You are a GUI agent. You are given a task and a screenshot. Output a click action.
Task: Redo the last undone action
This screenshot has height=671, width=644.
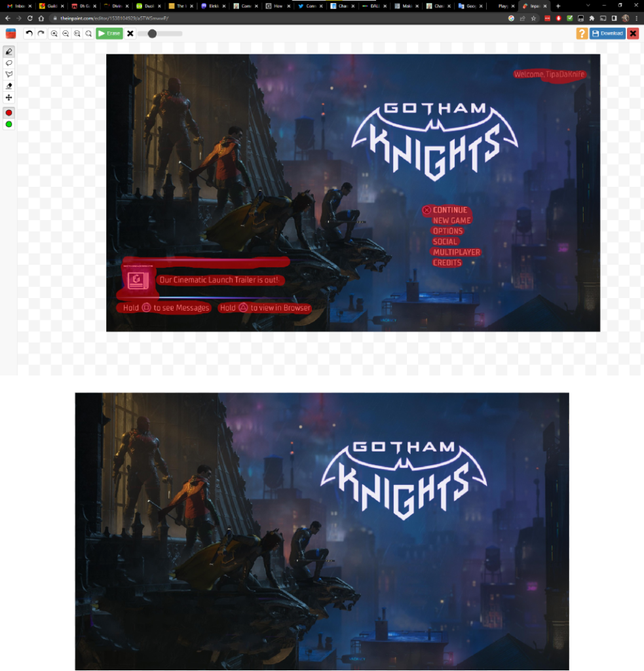41,33
